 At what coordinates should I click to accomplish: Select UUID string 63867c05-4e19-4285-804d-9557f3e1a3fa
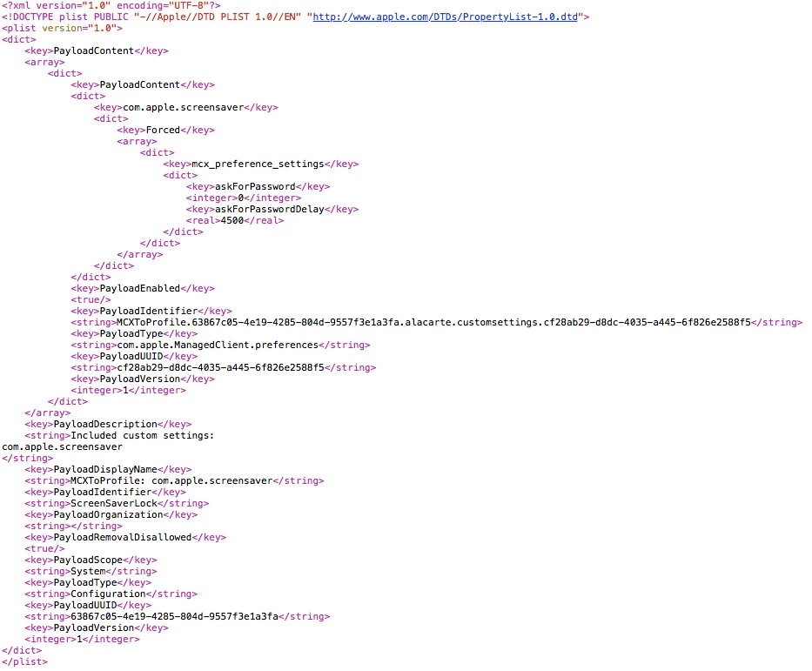coord(175,617)
